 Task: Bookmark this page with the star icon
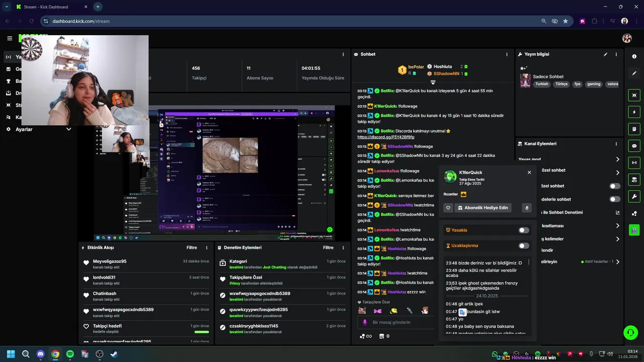566,21
